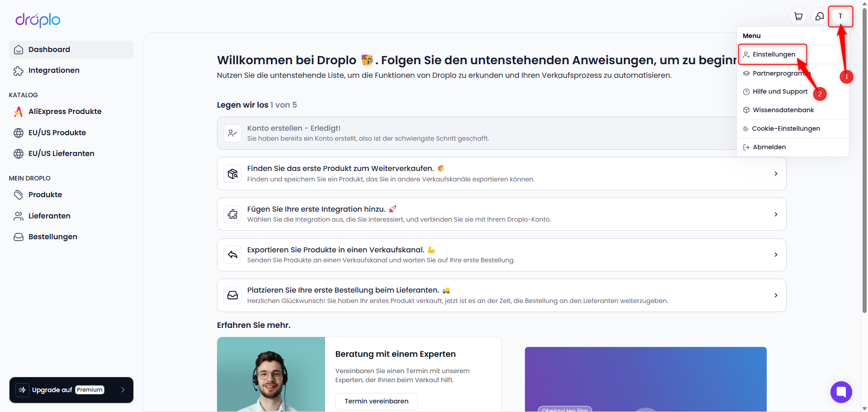The width and height of the screenshot is (868, 412).
Task: Click 'Beratung mit einem Experten' heading
Action: pos(396,354)
